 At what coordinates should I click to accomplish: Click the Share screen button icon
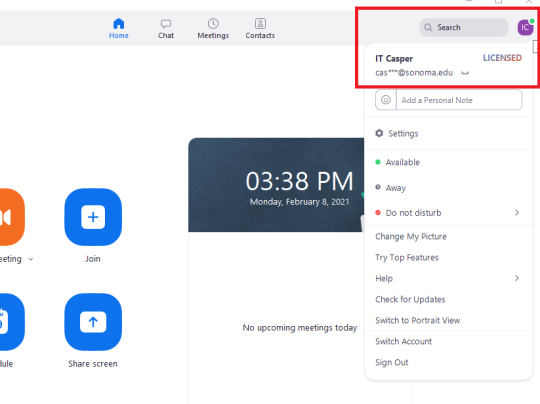[93, 322]
